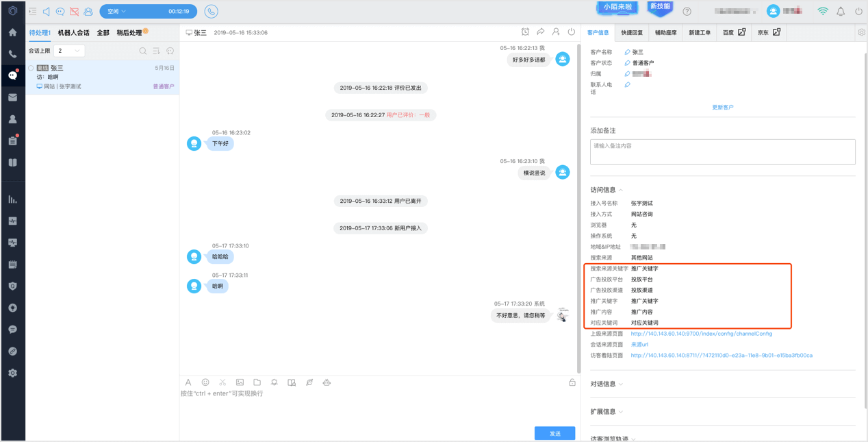Open the emoji picker in message toolbar

(205, 382)
